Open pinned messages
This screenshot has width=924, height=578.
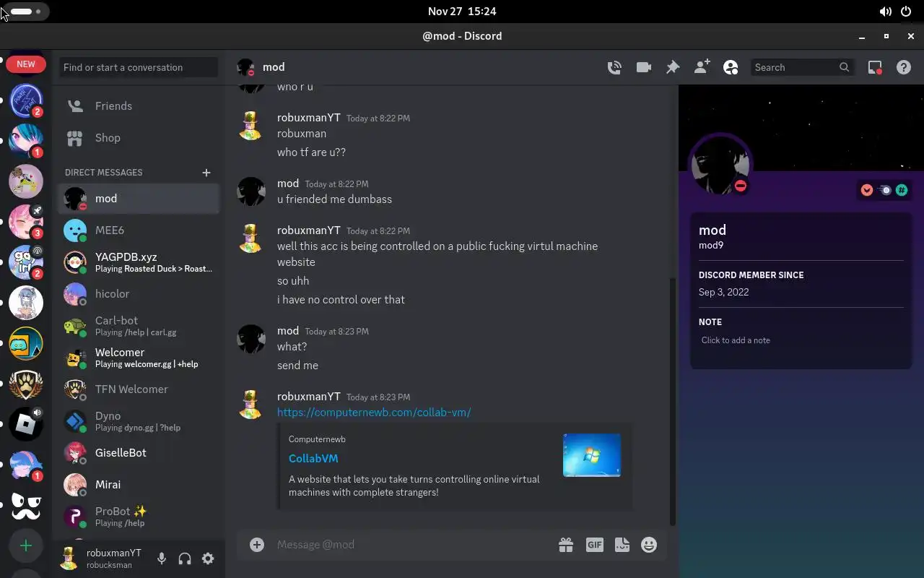(x=672, y=67)
